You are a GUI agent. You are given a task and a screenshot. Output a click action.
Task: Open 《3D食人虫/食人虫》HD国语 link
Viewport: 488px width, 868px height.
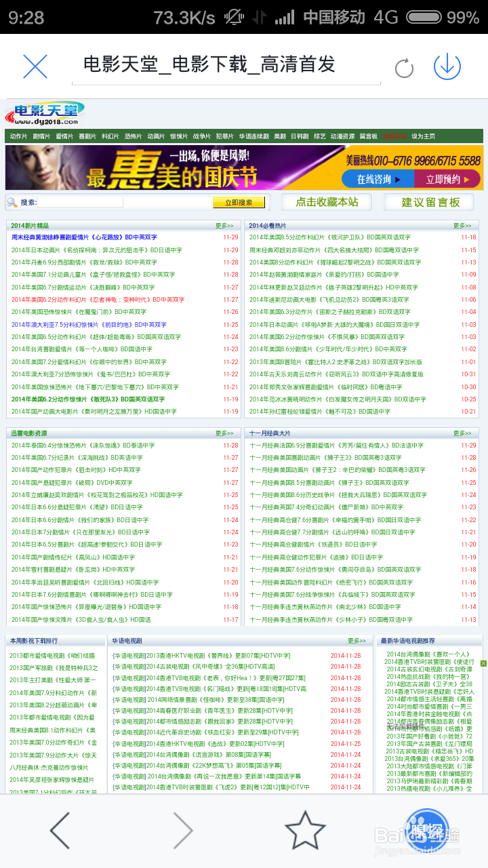[81, 619]
